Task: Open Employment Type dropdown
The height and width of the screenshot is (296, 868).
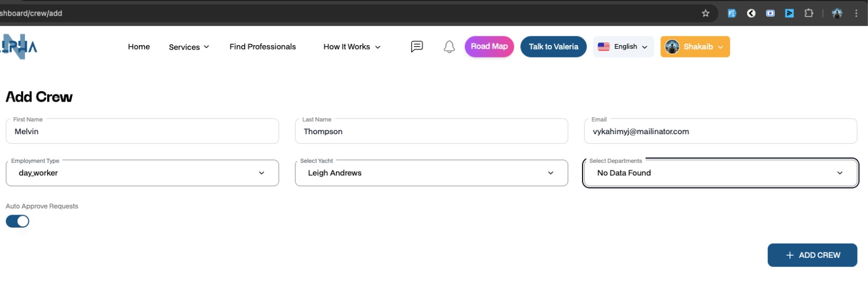Action: (x=142, y=173)
